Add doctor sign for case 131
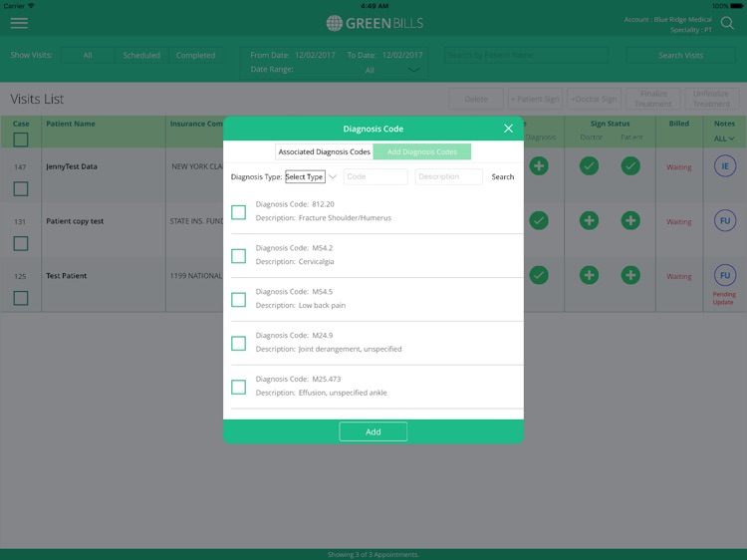This screenshot has height=560, width=747. tap(590, 220)
